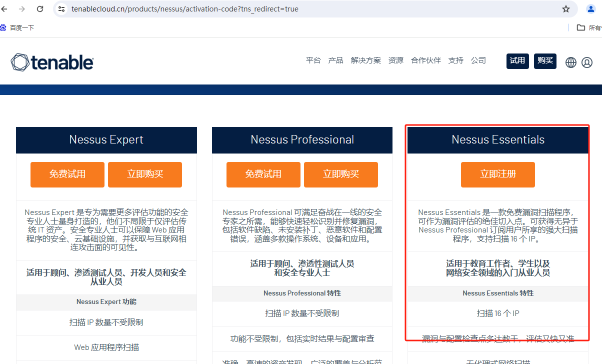
Task: Click the Nessus Essentials 特性 subheading
Action: (x=498, y=293)
